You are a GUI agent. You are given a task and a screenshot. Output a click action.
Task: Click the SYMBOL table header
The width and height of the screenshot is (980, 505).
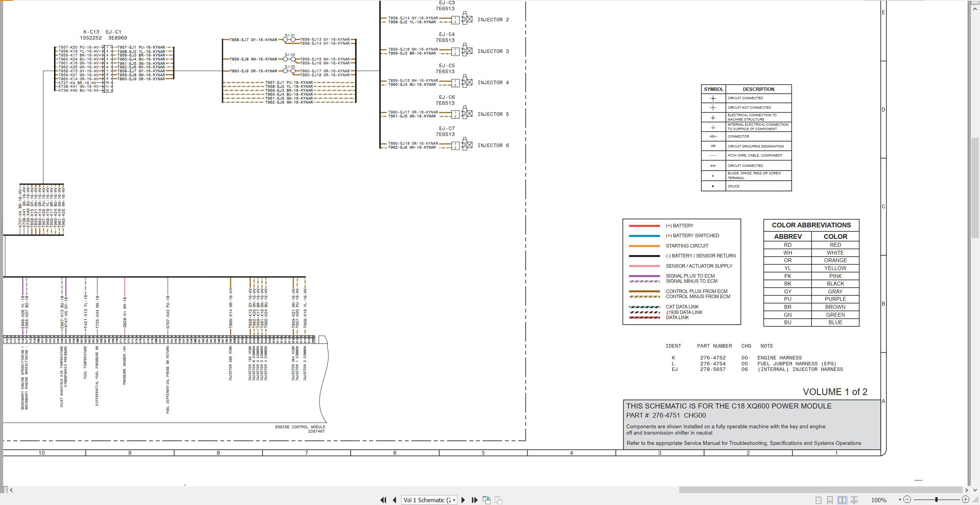tap(714, 89)
